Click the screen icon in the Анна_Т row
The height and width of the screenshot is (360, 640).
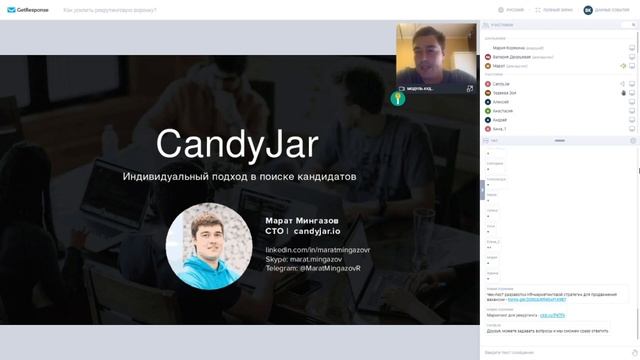(x=632, y=129)
